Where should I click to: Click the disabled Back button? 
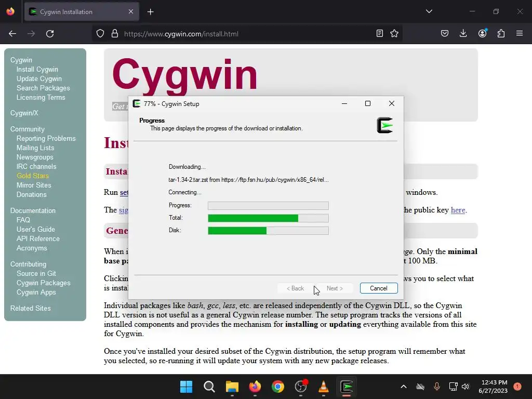pyautogui.click(x=295, y=288)
